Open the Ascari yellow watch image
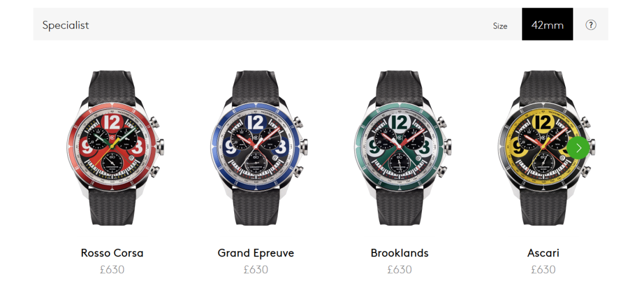The width and height of the screenshot is (644, 297). coord(543,148)
